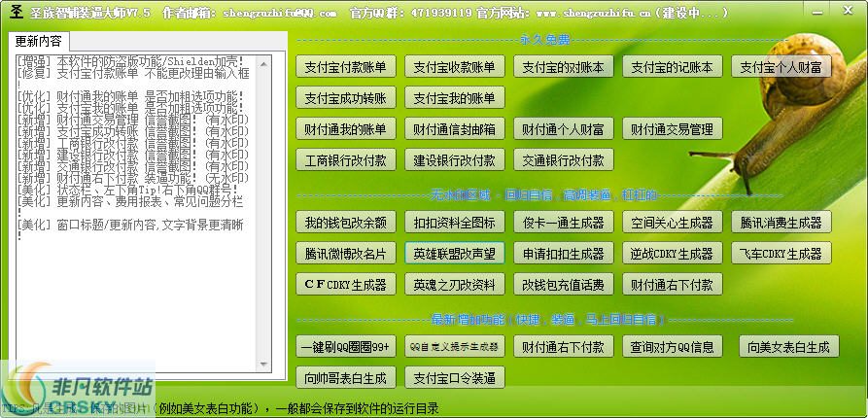Open 扣扣资料全图标 tool
Image resolution: width=868 pixels, height=418 pixels.
pyautogui.click(x=455, y=222)
